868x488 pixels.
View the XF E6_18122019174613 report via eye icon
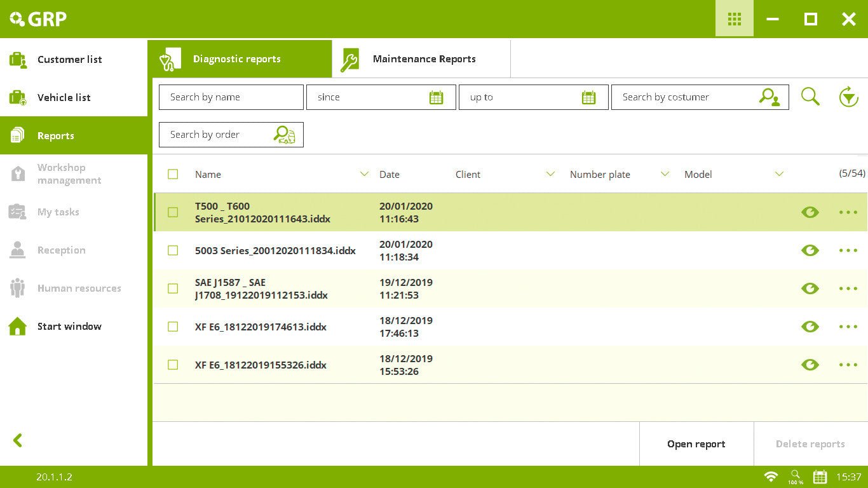pyautogui.click(x=810, y=327)
